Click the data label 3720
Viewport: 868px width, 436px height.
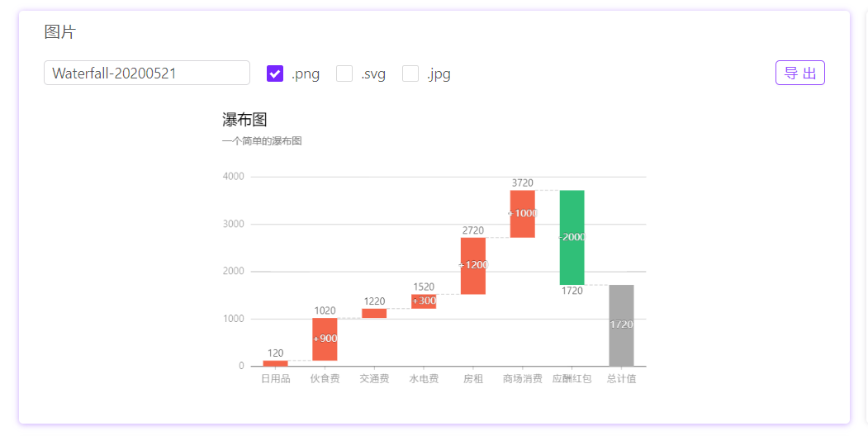coord(523,182)
